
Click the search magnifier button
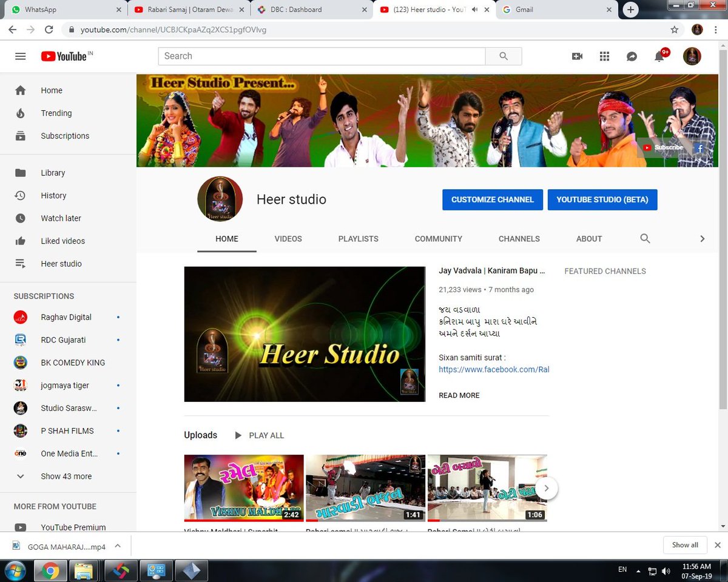pyautogui.click(x=504, y=56)
